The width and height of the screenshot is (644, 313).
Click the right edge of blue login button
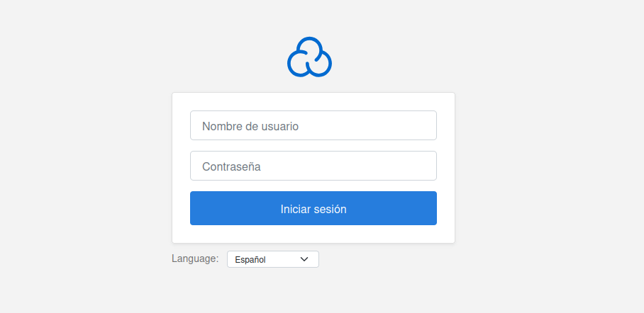pyautogui.click(x=429, y=208)
